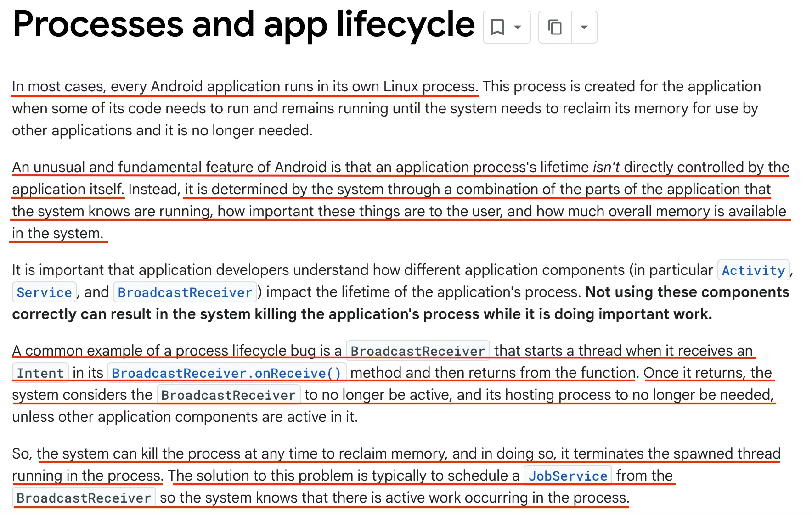Open the Activity class link
The width and height of the screenshot is (812, 515).
point(753,270)
